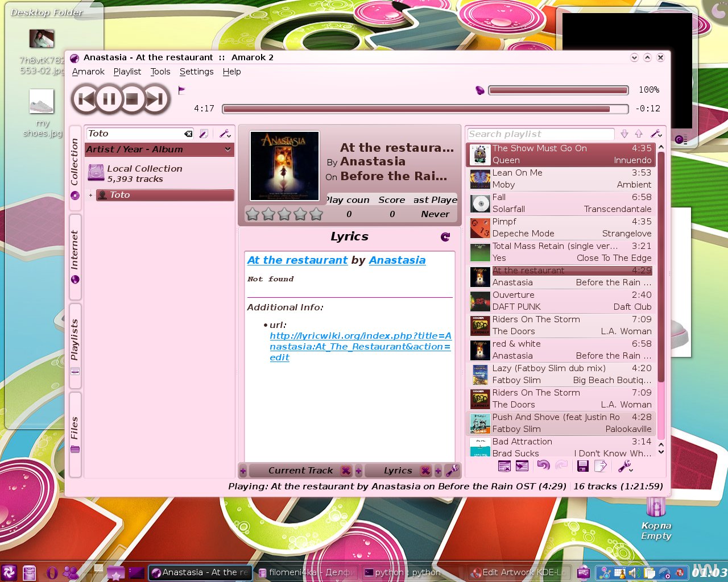Seek within the track progress bar

425,109
